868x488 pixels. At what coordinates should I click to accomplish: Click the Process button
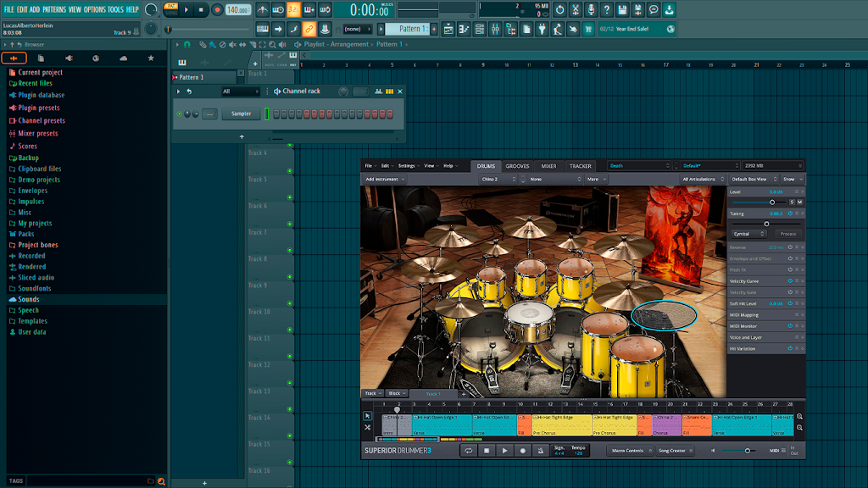click(788, 234)
